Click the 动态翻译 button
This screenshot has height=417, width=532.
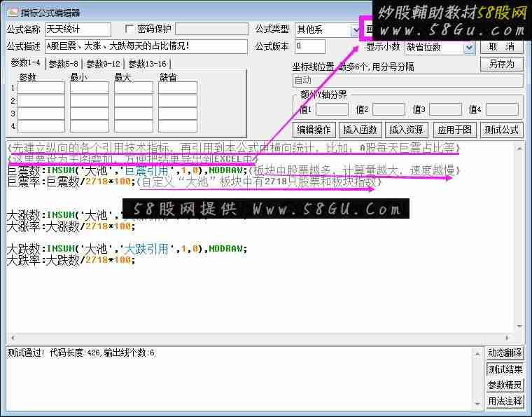coord(505,353)
